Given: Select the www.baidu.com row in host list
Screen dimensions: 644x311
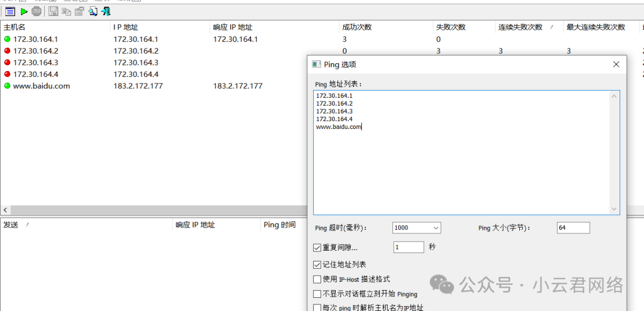Looking at the screenshot, I should tap(41, 86).
